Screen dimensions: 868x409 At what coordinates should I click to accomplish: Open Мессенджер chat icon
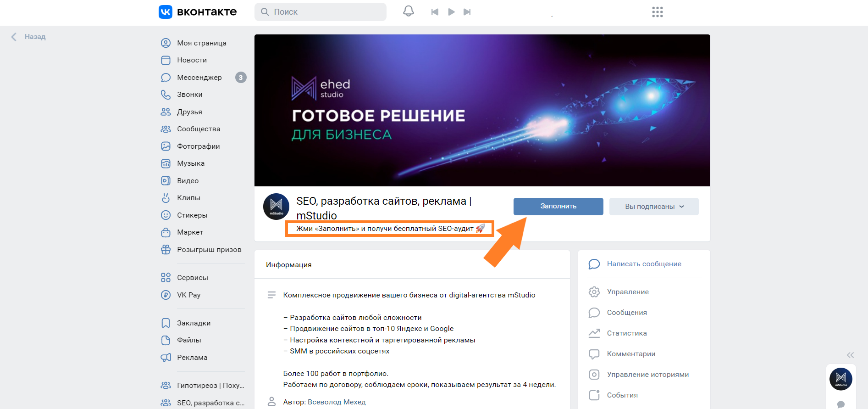(166, 78)
